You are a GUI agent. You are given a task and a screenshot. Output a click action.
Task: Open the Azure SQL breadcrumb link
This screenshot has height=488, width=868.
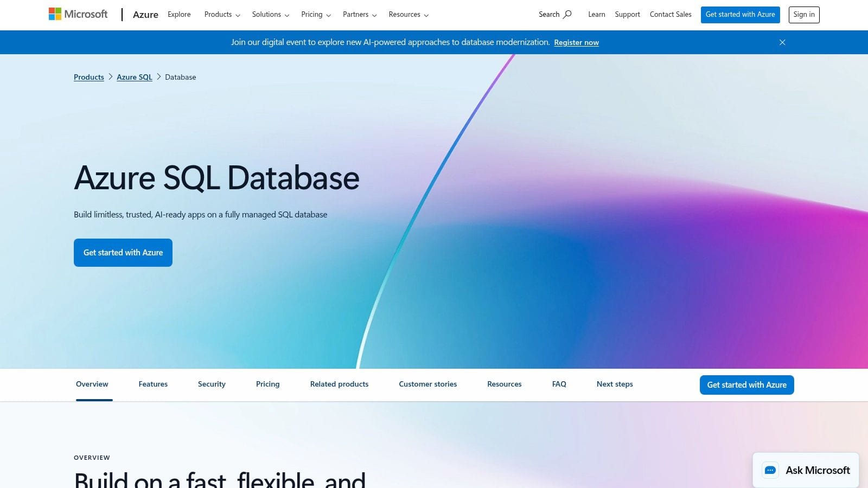tap(134, 77)
